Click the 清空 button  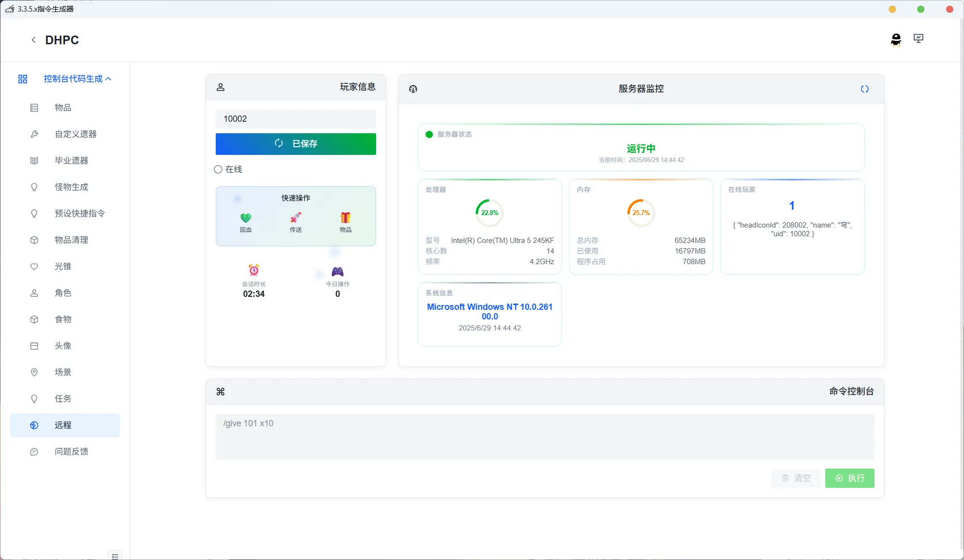[x=796, y=478]
